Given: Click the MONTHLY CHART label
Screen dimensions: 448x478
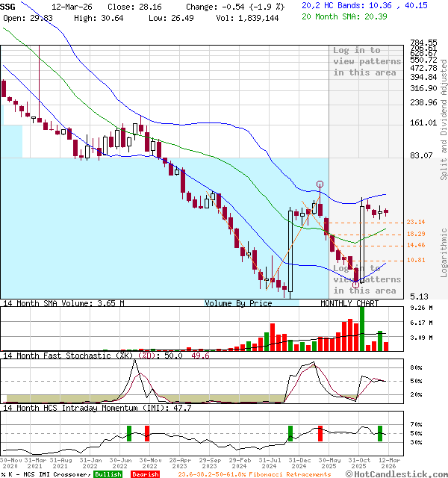Looking at the screenshot, I should tap(349, 303).
